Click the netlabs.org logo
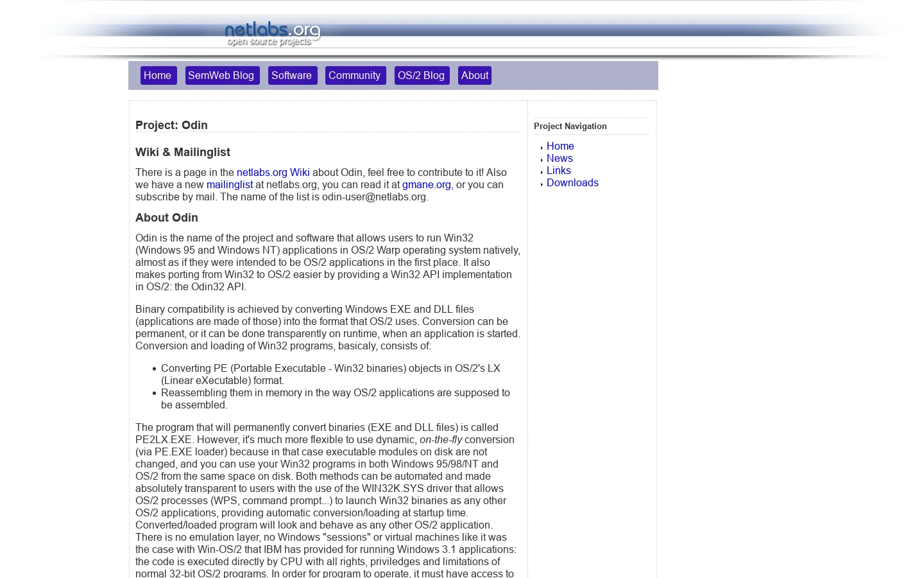The height and width of the screenshot is (578, 924). (273, 34)
